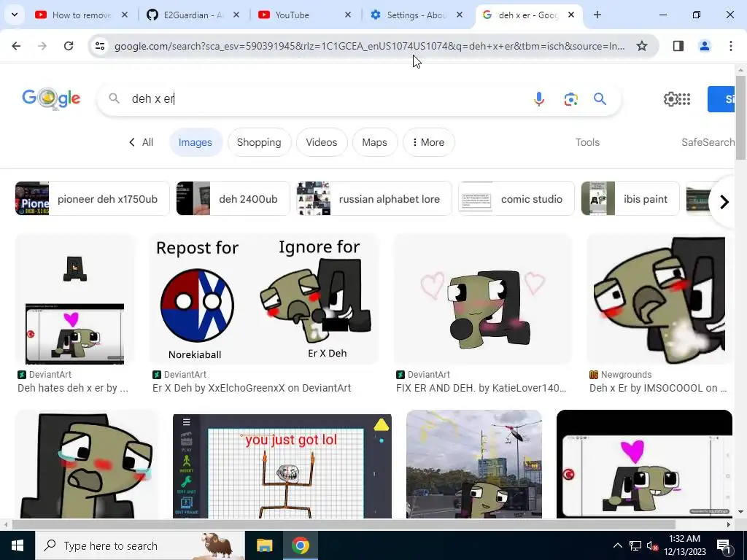The image size is (747, 560).
Task: Open the crying Er character thumbnail
Action: [x=87, y=464]
